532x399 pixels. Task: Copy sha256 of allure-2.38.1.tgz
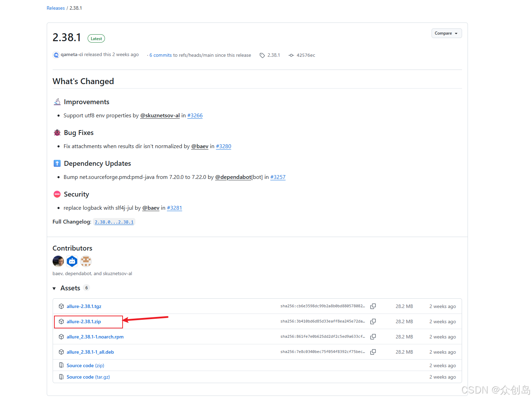pyautogui.click(x=373, y=306)
